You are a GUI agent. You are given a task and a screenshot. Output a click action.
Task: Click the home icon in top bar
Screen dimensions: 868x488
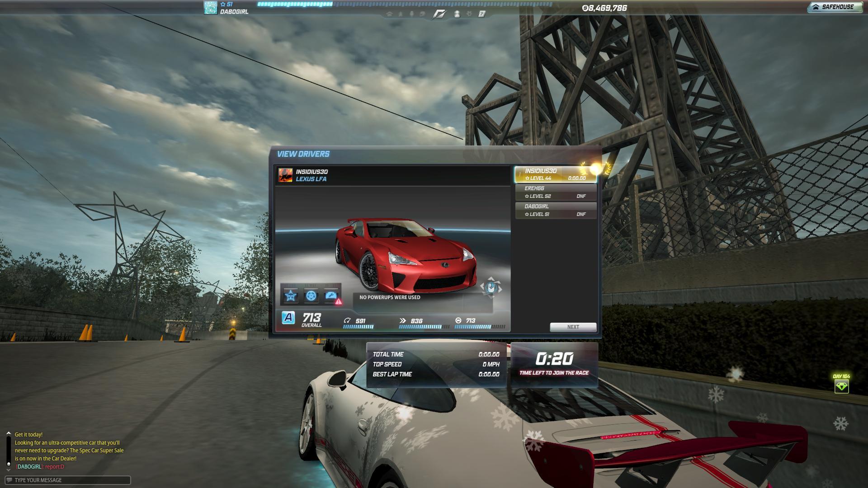tap(389, 14)
